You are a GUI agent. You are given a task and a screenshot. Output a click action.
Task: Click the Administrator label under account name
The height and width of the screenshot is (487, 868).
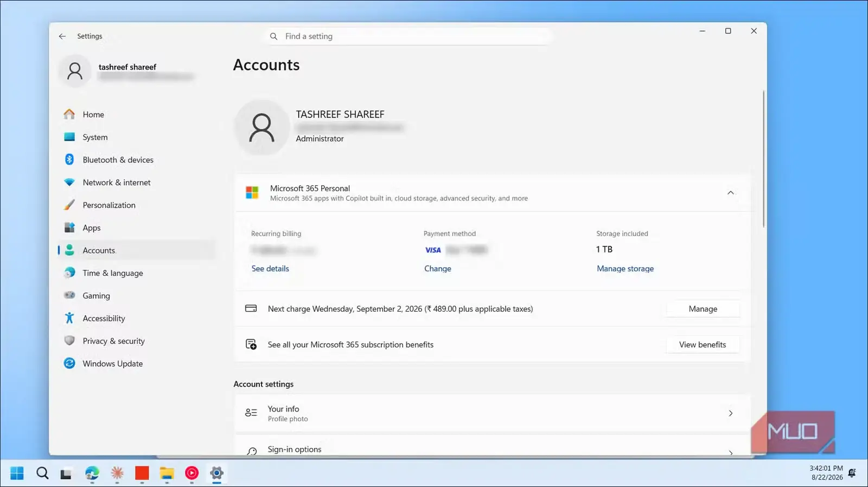pos(320,139)
